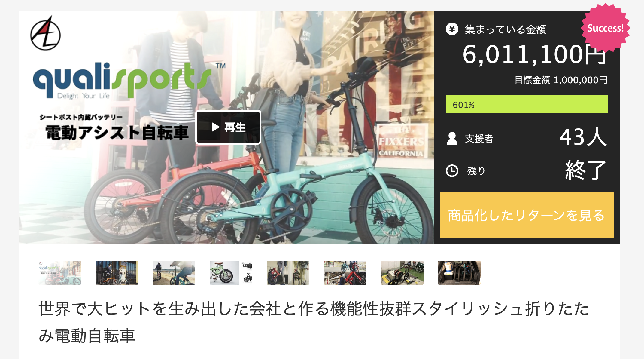
Task: Click the 43人 supporter count
Action: point(583,137)
